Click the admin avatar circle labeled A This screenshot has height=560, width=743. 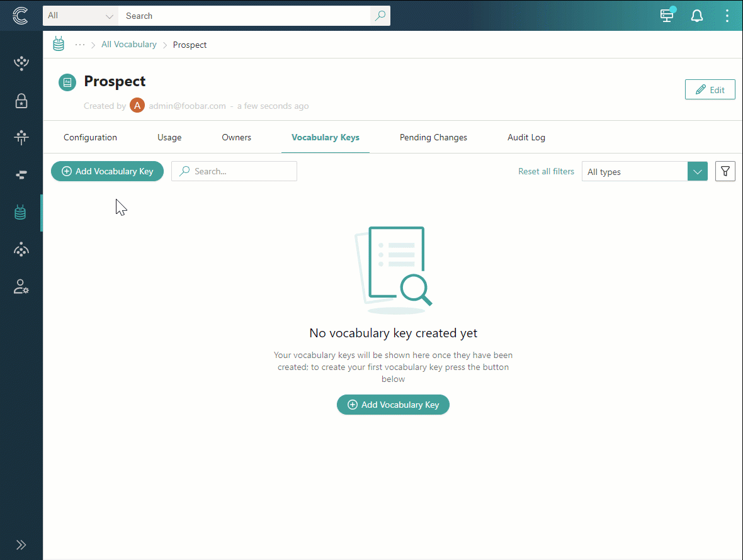(x=137, y=105)
